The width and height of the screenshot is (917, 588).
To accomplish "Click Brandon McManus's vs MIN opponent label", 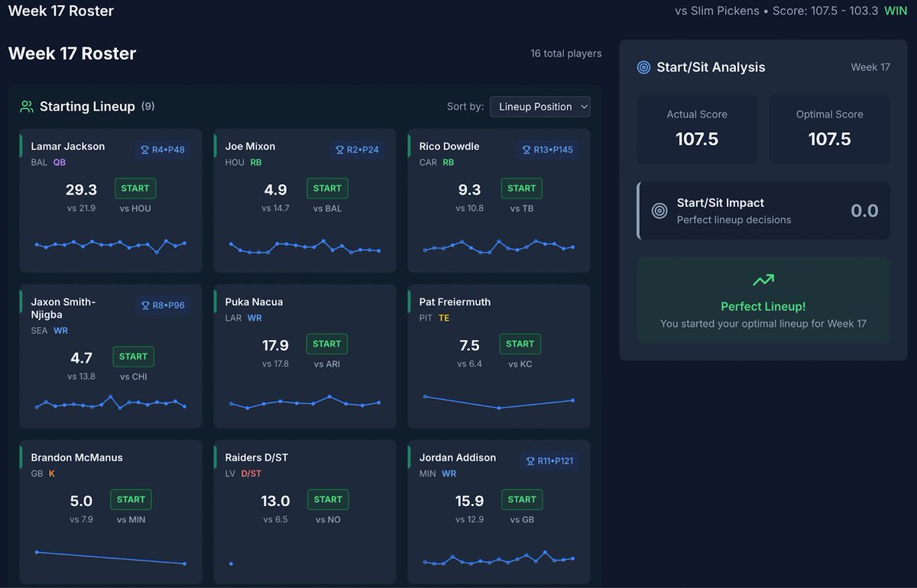I will click(131, 520).
